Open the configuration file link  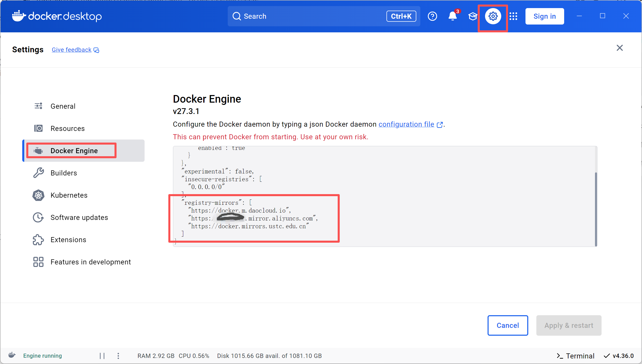tap(406, 124)
